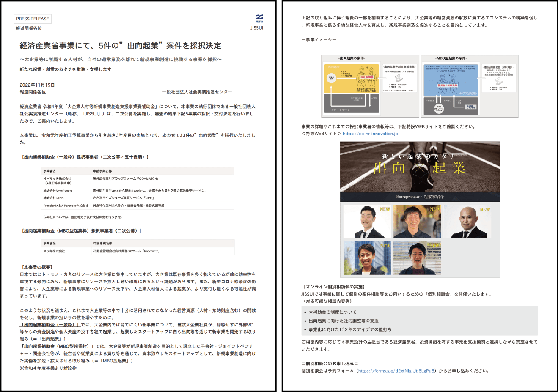Click the heading 【オンライン個別相談会の実施】
The image size is (558, 392).
334,287
